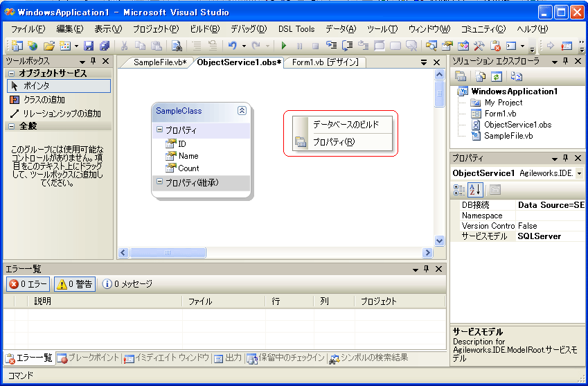This screenshot has height=386, width=588.
Task: Click the ファイル column header in error list
Action: [x=224, y=301]
